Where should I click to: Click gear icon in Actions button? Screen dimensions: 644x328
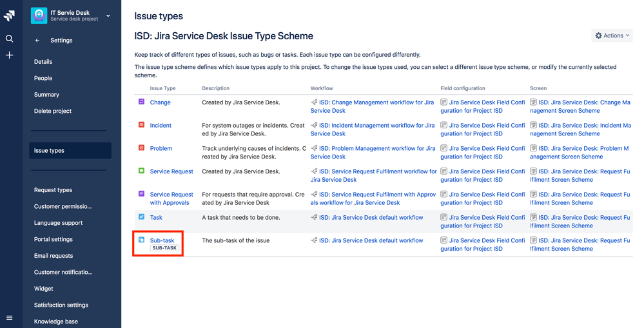pyautogui.click(x=598, y=35)
